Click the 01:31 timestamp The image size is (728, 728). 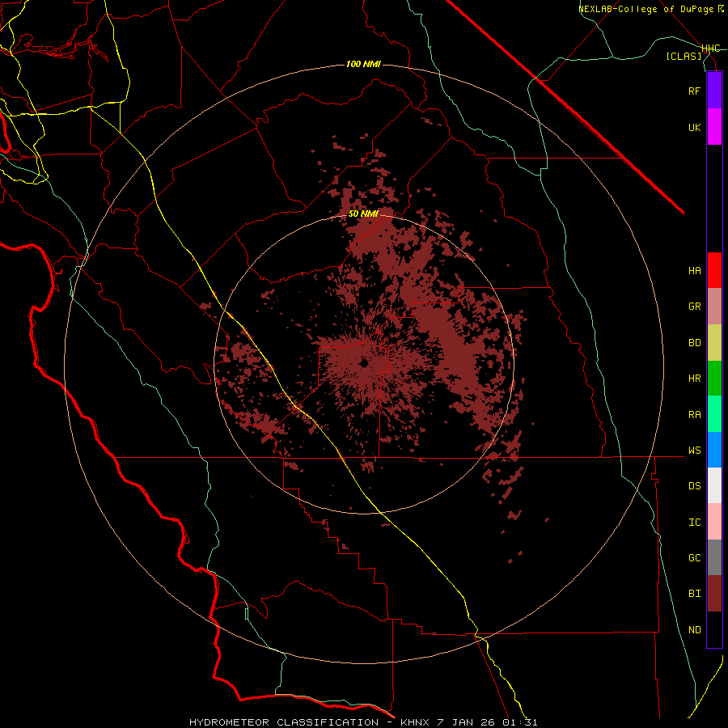pyautogui.click(x=520, y=722)
